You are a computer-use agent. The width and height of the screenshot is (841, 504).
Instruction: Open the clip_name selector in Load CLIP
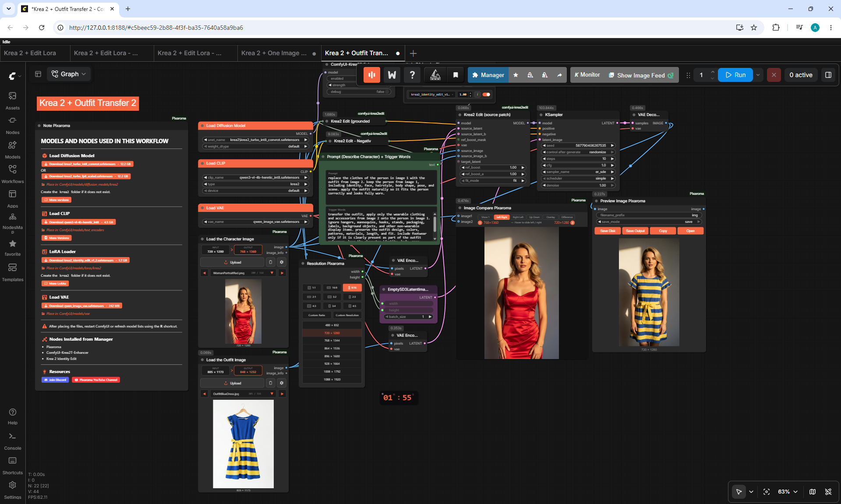coord(255,178)
